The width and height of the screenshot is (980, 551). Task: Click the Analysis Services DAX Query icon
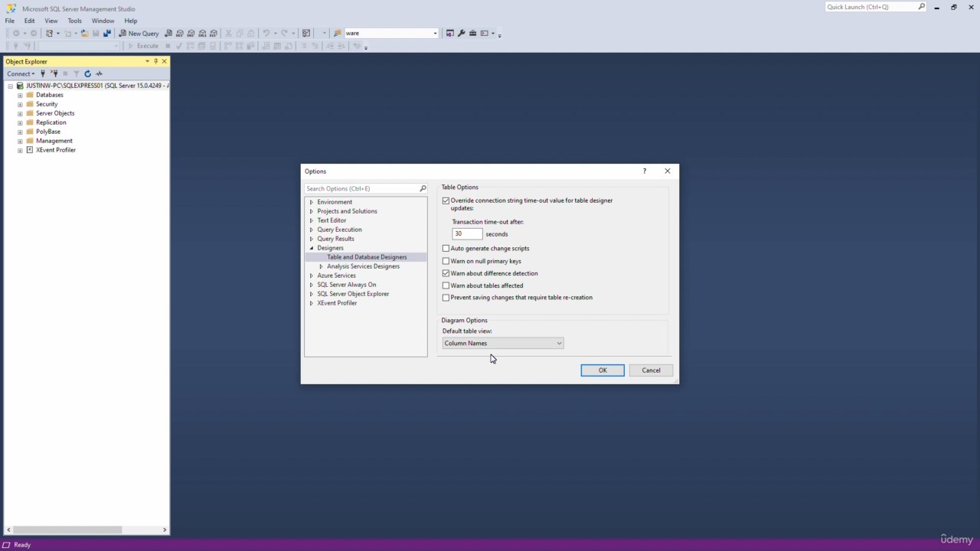tap(214, 34)
